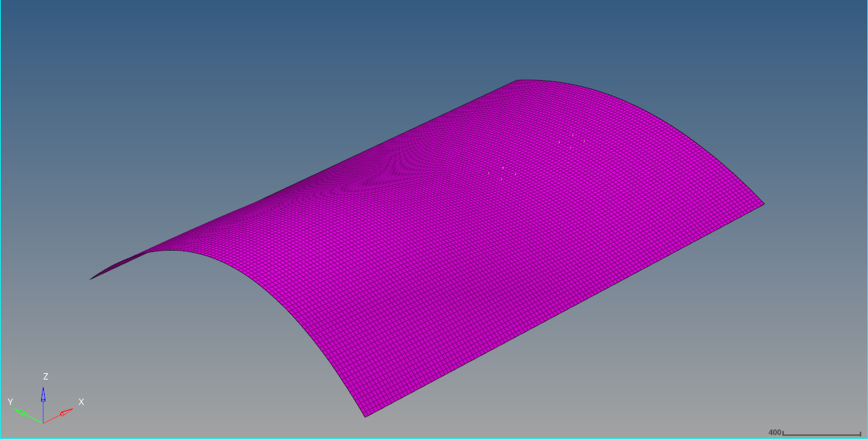Image resolution: width=868 pixels, height=439 pixels.
Task: Select the Z label on the axis triad
Action: point(45,377)
